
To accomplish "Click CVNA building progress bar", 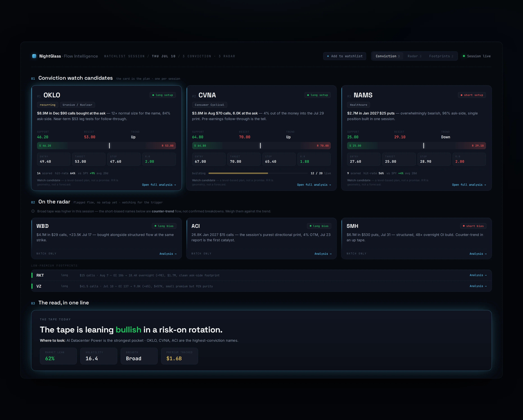I will 258,173.
